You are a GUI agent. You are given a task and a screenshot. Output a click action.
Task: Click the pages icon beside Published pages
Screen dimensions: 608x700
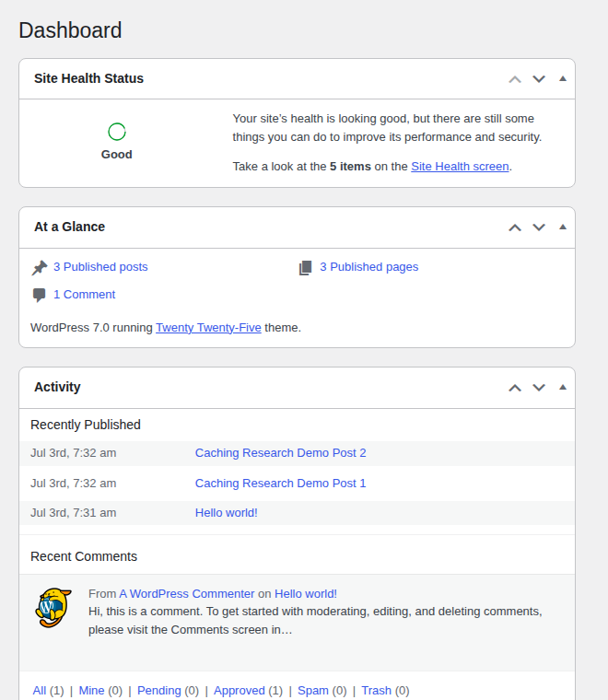click(305, 268)
